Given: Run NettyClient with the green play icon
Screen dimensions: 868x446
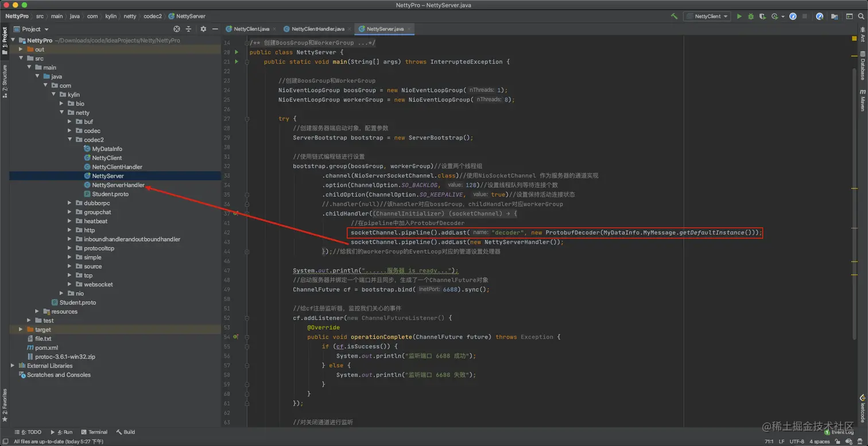Looking at the screenshot, I should coord(739,17).
